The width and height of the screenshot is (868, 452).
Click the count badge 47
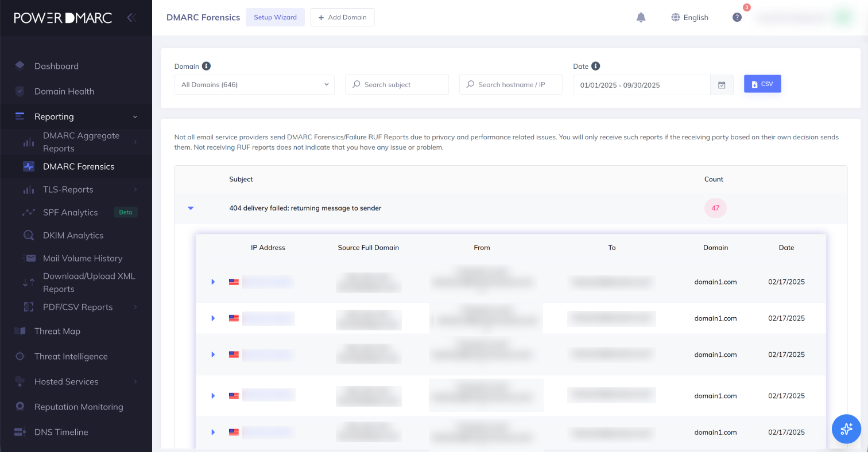point(715,208)
